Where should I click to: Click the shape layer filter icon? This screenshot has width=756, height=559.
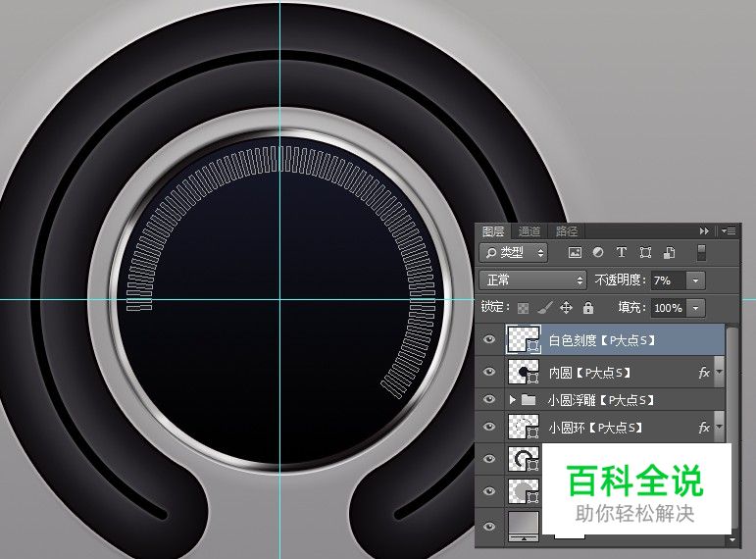[x=645, y=253]
